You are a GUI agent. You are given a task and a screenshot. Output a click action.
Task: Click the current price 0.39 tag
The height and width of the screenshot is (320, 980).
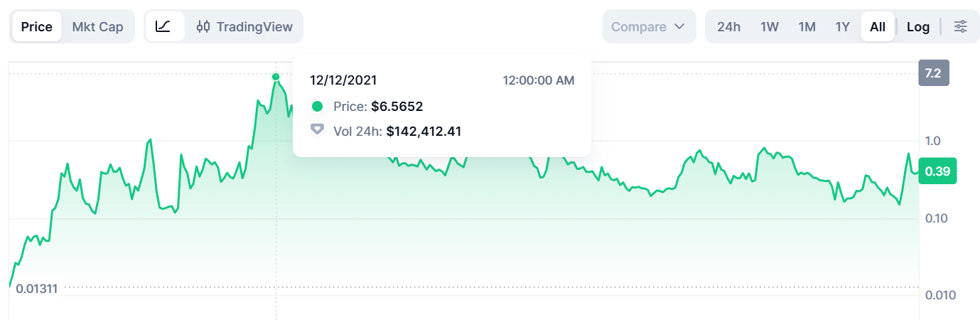pyautogui.click(x=937, y=171)
